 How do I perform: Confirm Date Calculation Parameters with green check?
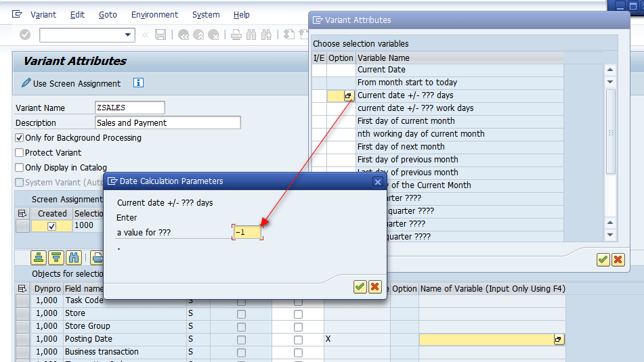360,287
